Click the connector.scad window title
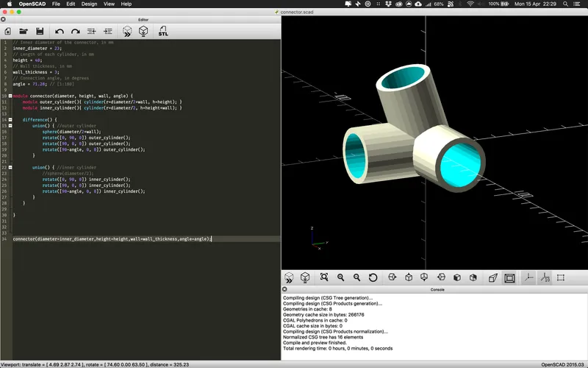The height and width of the screenshot is (368, 588). [297, 12]
